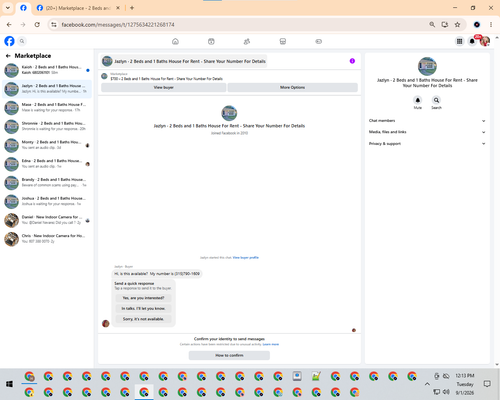
Task: Open Brandy conversation in chat list
Action: click(x=47, y=182)
